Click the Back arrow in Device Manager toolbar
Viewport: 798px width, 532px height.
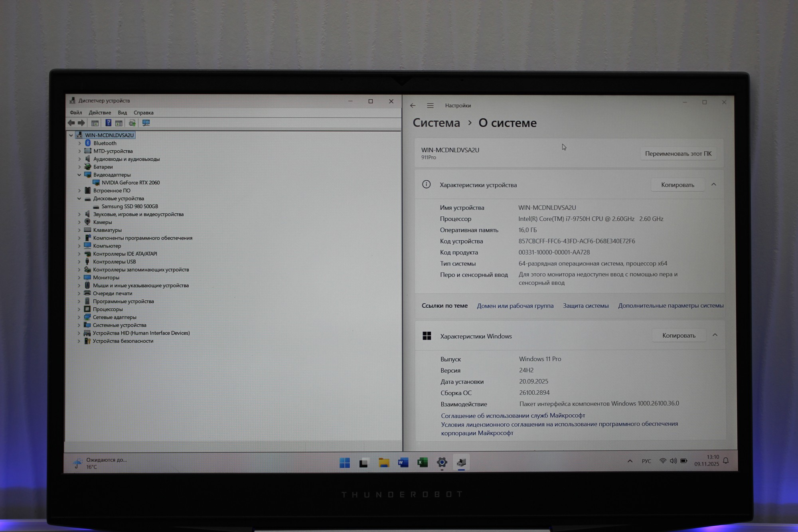click(x=71, y=123)
